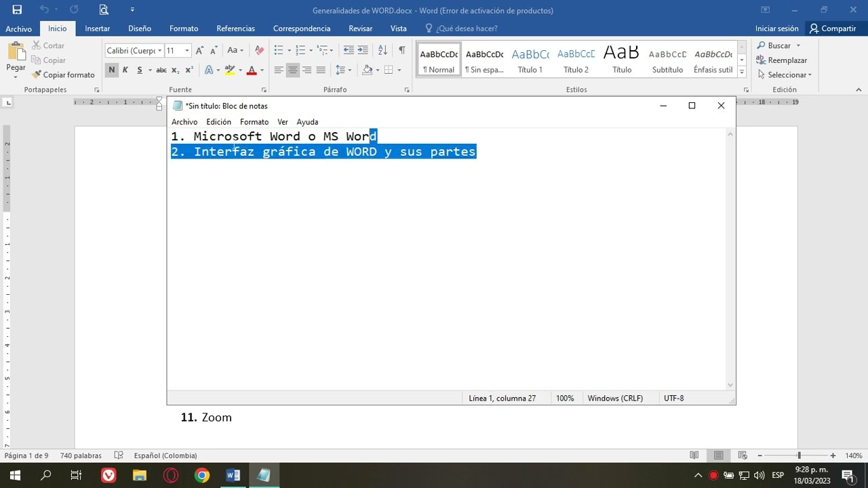Switch to Word via taskbar icon
The width and height of the screenshot is (868, 488).
pyautogui.click(x=233, y=475)
